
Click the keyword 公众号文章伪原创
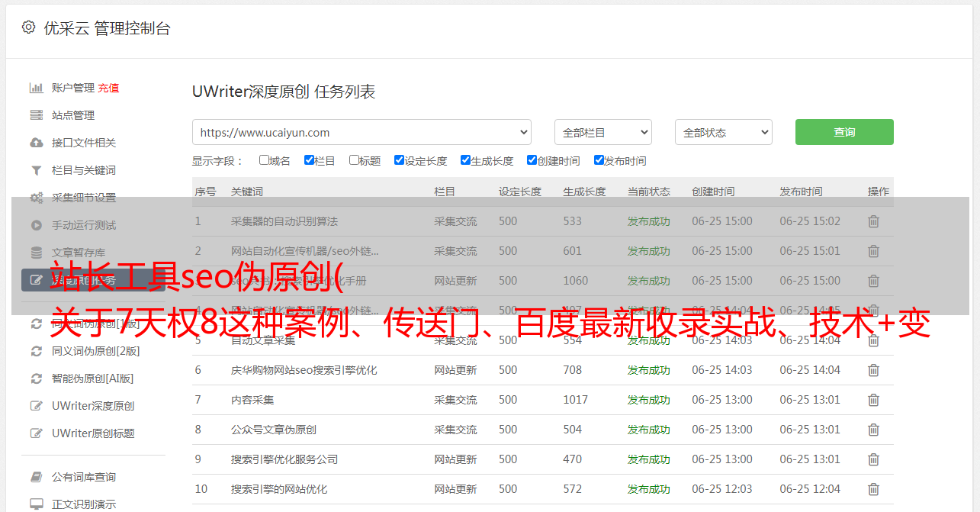[274, 430]
